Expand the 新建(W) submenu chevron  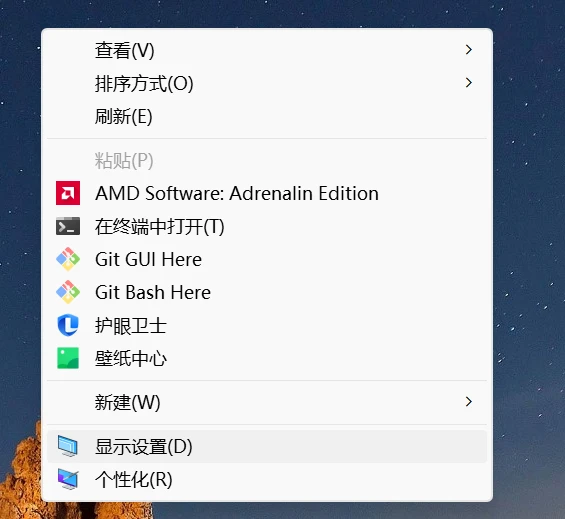pyautogui.click(x=468, y=402)
